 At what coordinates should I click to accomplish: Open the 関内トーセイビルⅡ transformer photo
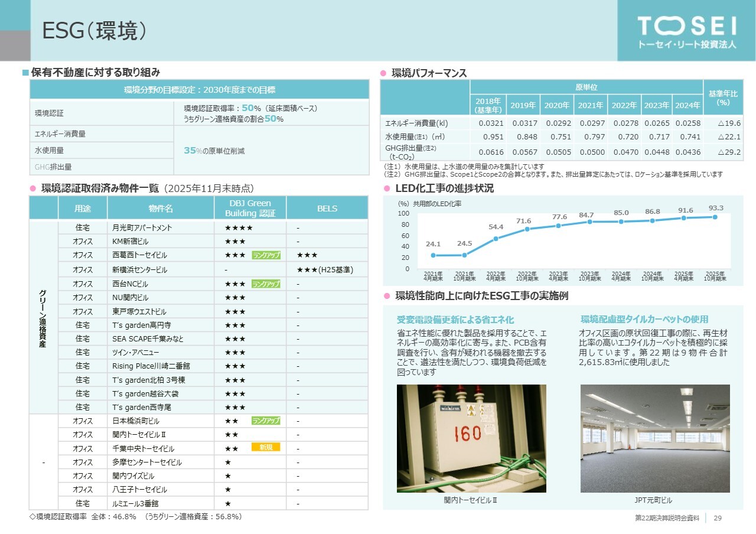click(x=471, y=438)
